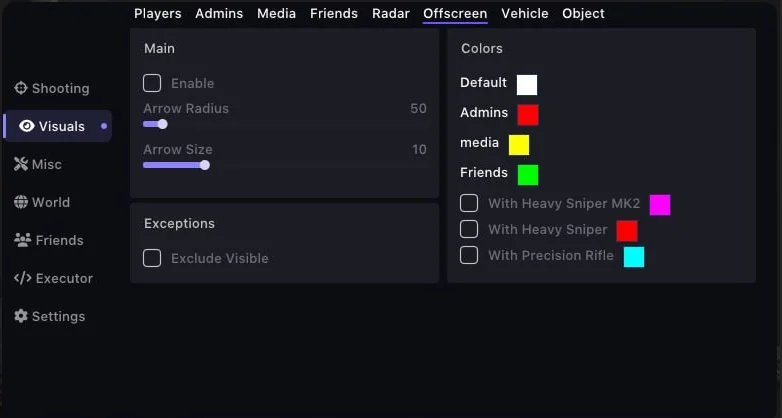Select the Players tab
Image resolution: width=782 pixels, height=418 pixels.
tap(158, 13)
